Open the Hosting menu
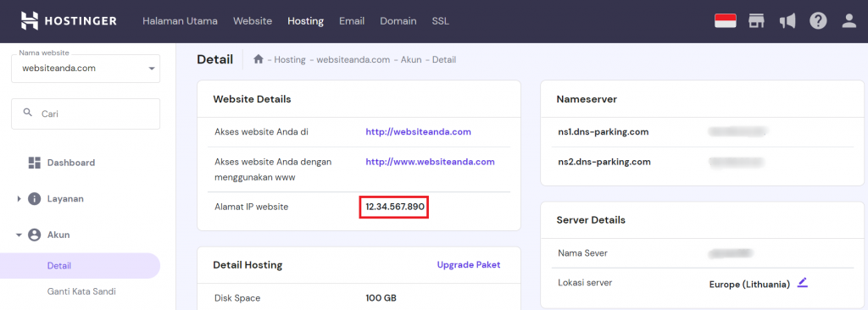Screen dimensions: 868x310 click(x=305, y=21)
